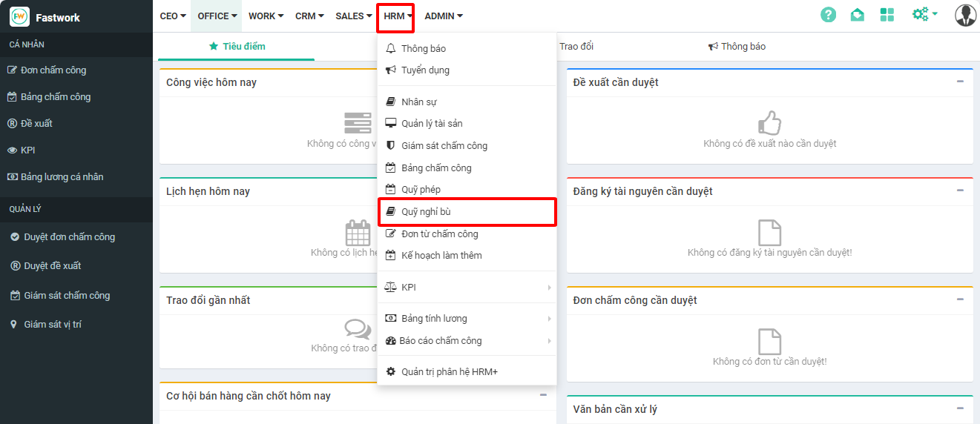Open the green apps grid icon

(x=887, y=15)
